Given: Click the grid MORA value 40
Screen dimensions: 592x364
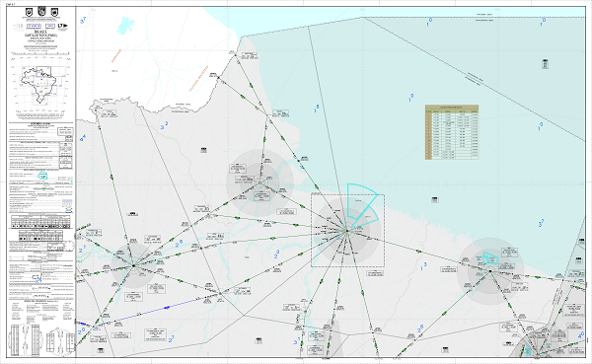Looking at the screenshot, I should [x=581, y=335].
